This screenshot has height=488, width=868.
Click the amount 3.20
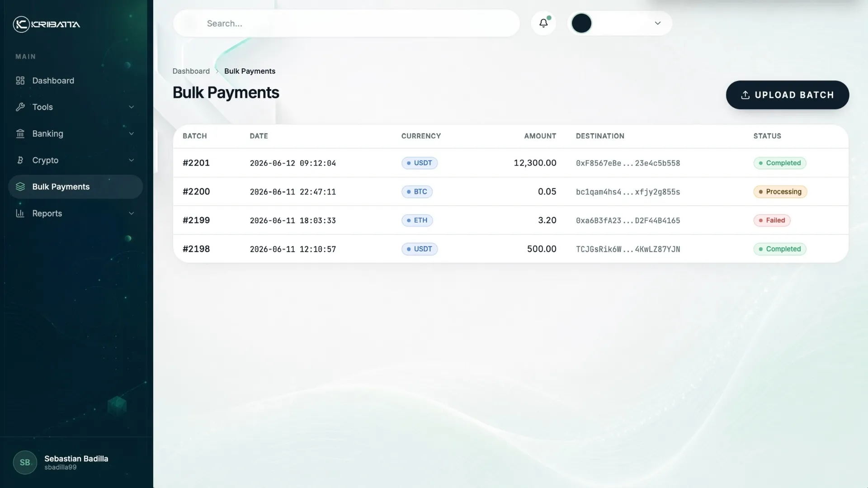[x=547, y=220]
